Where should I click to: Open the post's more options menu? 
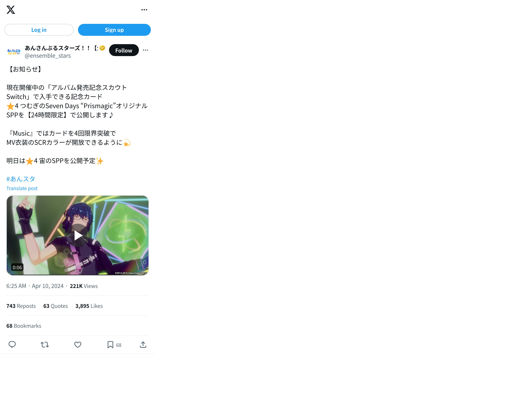tap(145, 50)
